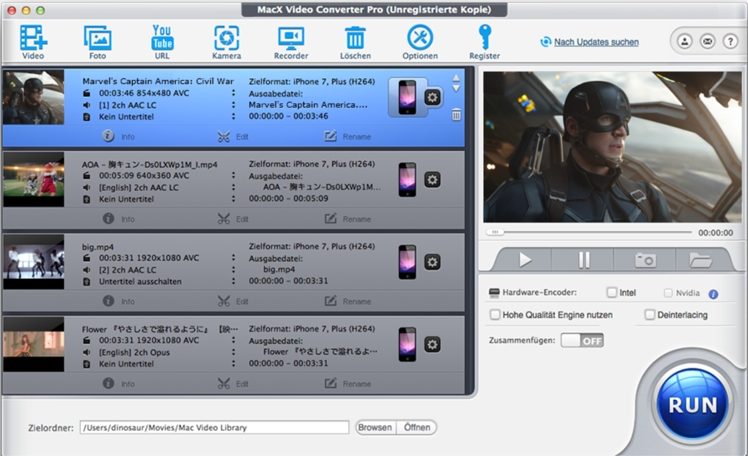The image size is (748, 456).
Task: Enable the Deinterlacing checkbox
Action: coord(649,314)
